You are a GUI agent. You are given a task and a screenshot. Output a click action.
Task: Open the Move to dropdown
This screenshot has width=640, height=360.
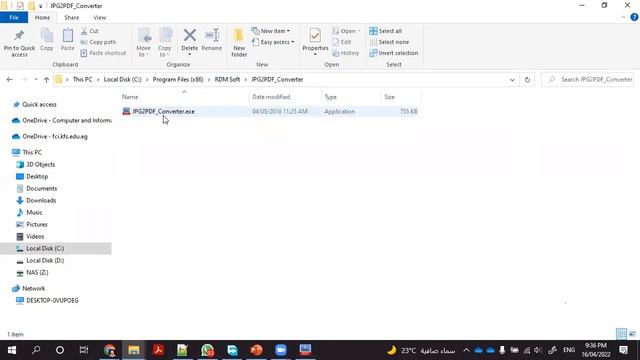pos(144,42)
